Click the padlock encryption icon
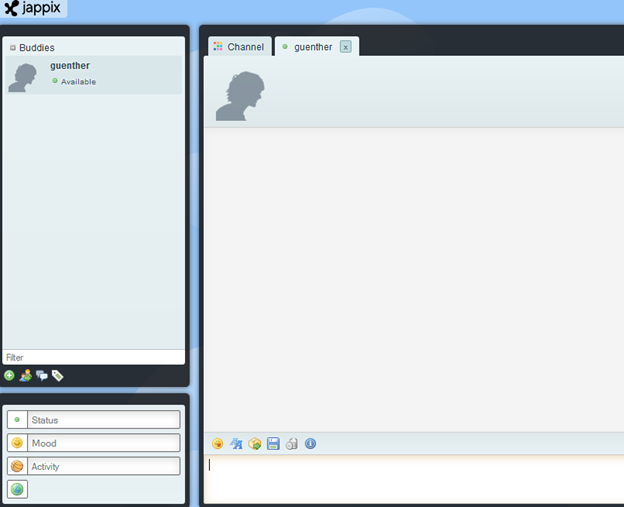This screenshot has height=507, width=624. [292, 443]
